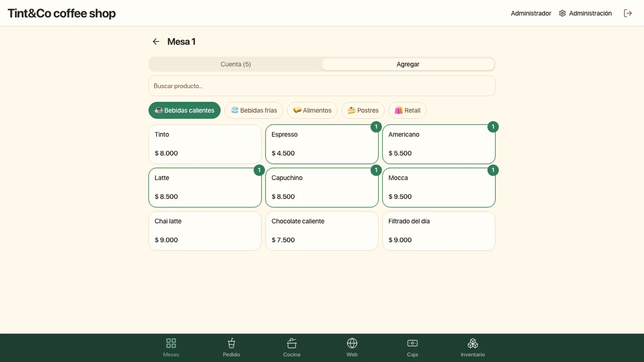Click the Buscar producto search field
The image size is (644, 362).
coord(322,86)
